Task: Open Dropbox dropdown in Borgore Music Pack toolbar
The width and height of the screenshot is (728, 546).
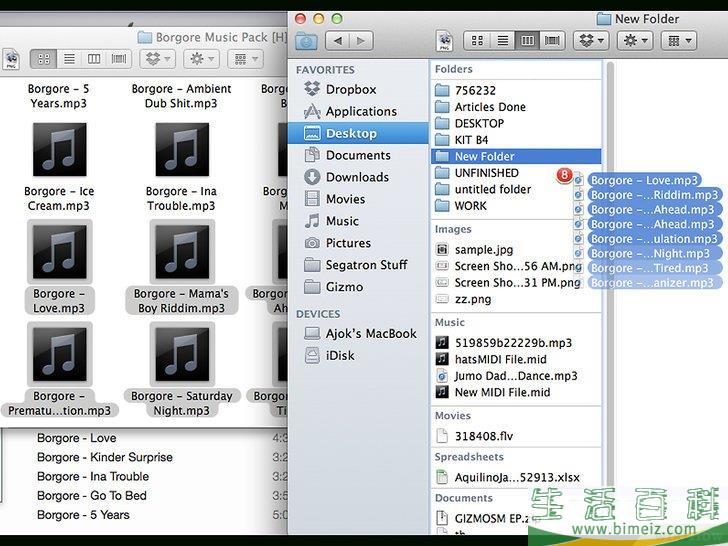Action: [x=157, y=59]
